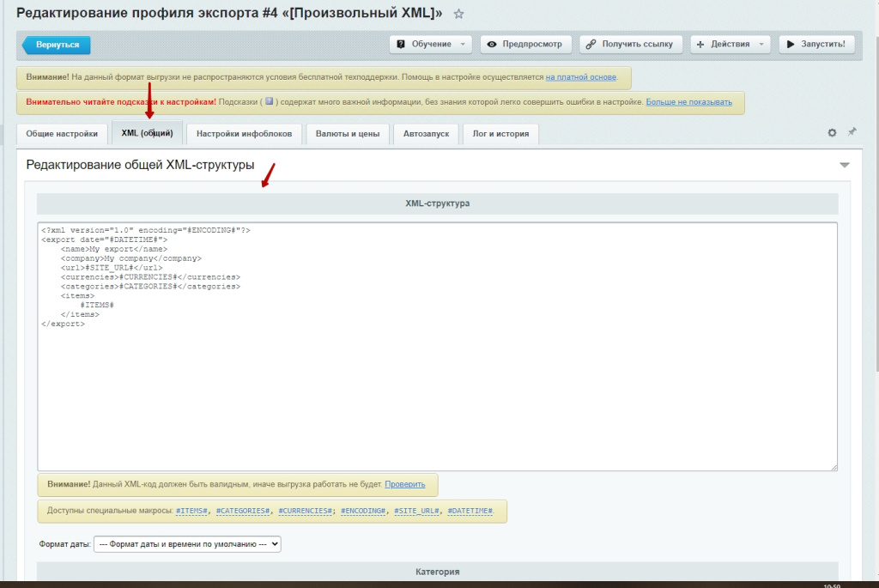Open the Формат даты dropdown
This screenshot has width=879, height=588.
click(x=187, y=544)
